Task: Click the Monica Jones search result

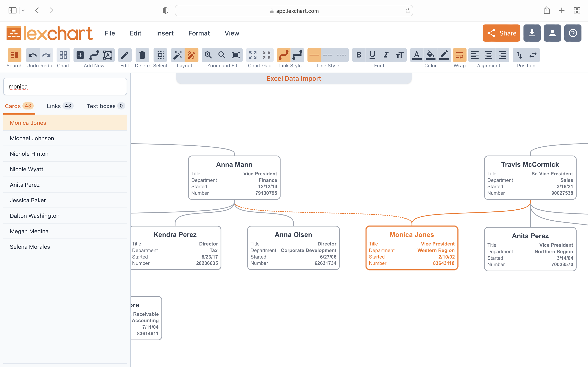Action: pyautogui.click(x=65, y=123)
